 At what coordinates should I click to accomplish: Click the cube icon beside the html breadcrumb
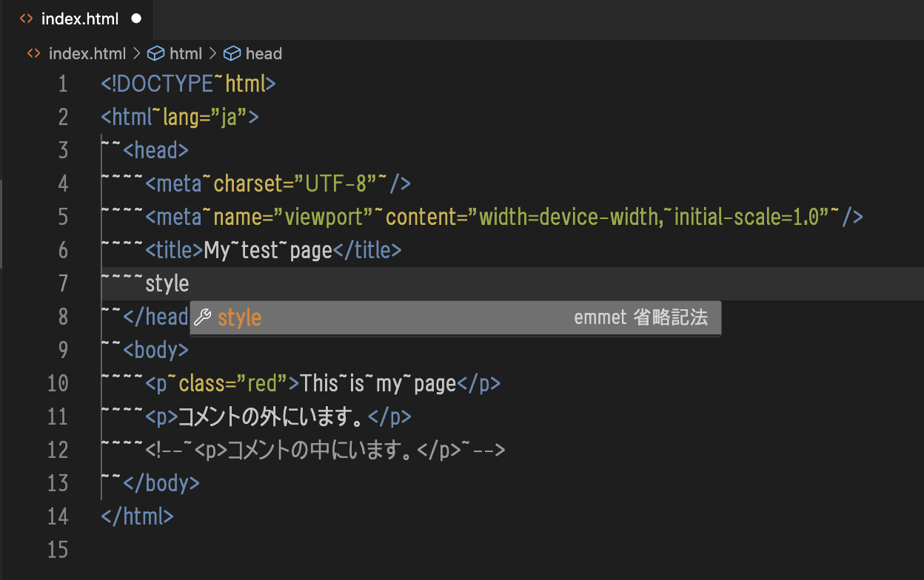pyautogui.click(x=155, y=53)
